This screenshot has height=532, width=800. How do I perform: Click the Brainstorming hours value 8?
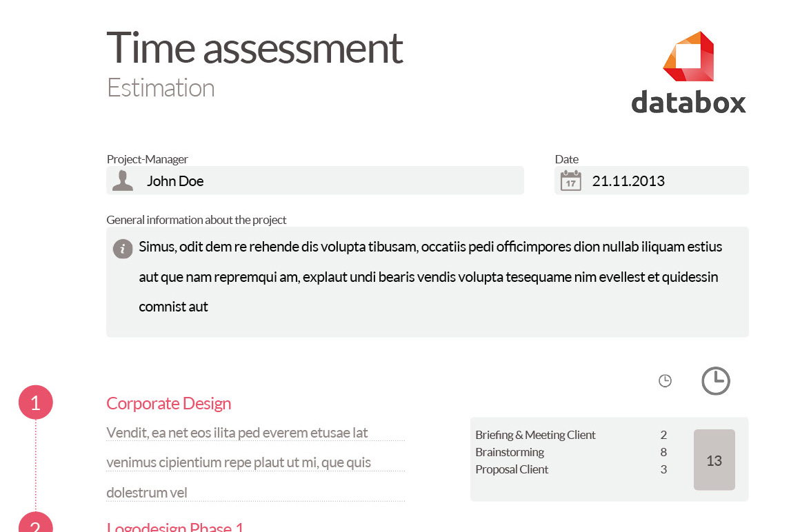click(x=663, y=452)
